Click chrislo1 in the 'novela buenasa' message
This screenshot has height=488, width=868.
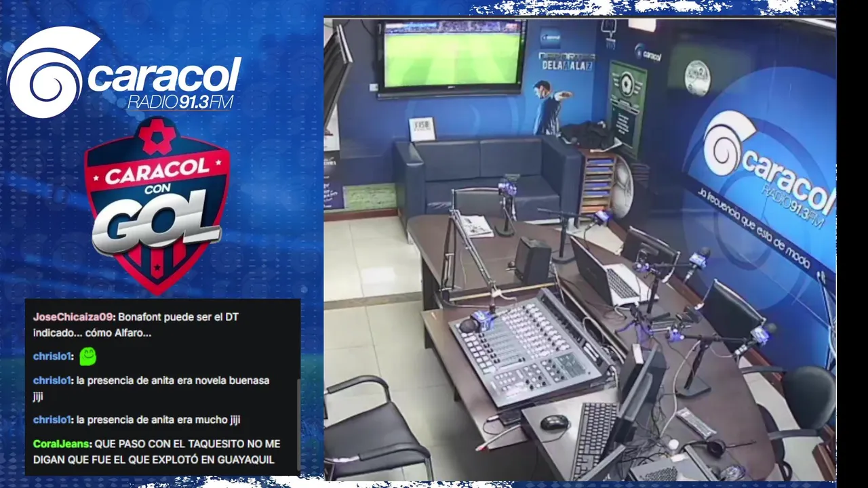pos(53,380)
